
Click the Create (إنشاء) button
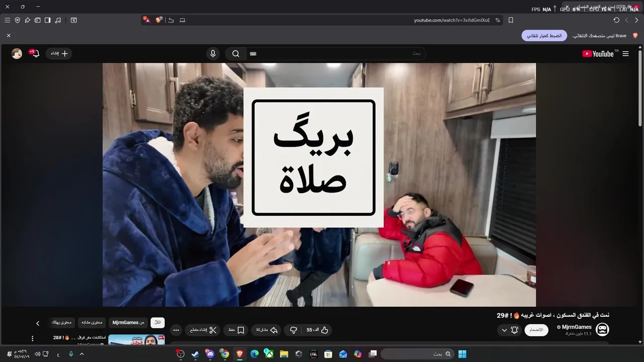coord(59,53)
